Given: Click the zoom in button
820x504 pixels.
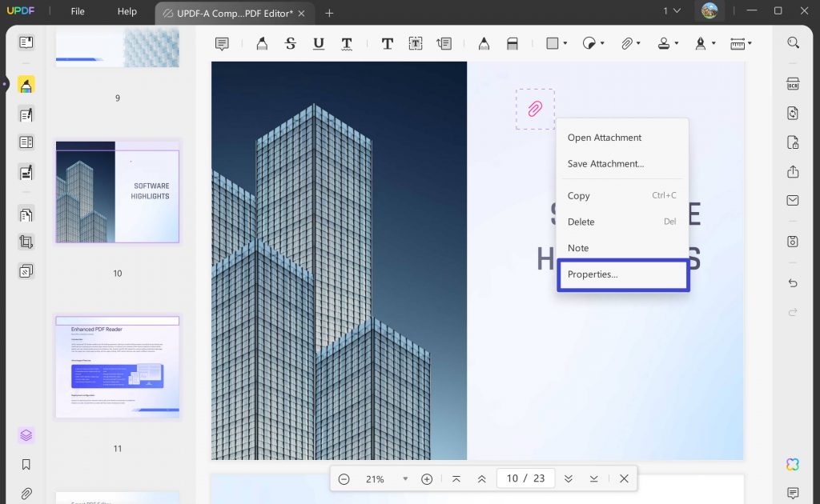Looking at the screenshot, I should tap(427, 478).
